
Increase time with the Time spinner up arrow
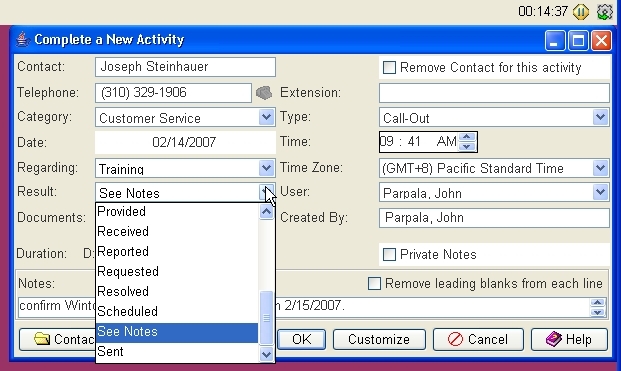click(467, 137)
